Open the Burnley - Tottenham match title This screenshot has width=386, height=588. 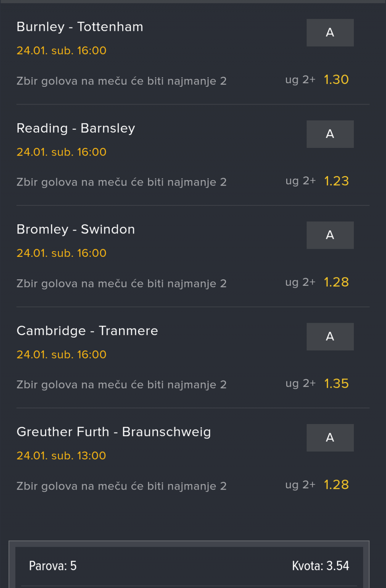point(80,27)
